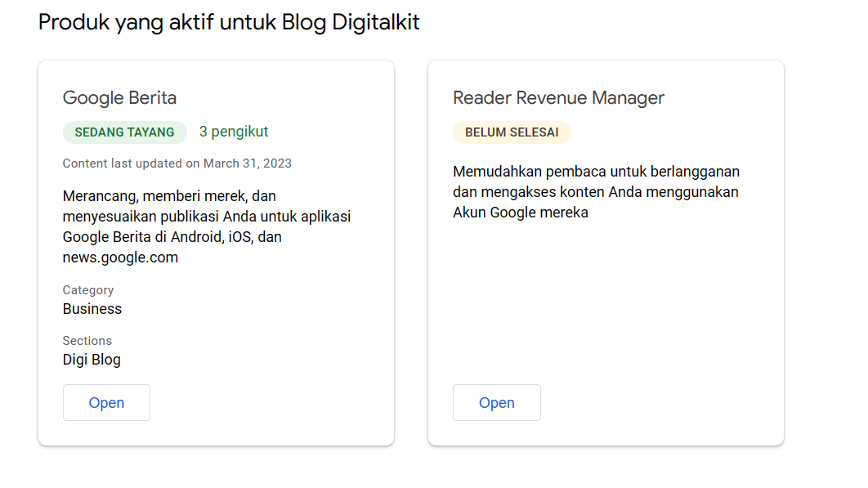Click the Reader Revenue Manager description text
Viewport: 868px width, 488px height.
595,191
